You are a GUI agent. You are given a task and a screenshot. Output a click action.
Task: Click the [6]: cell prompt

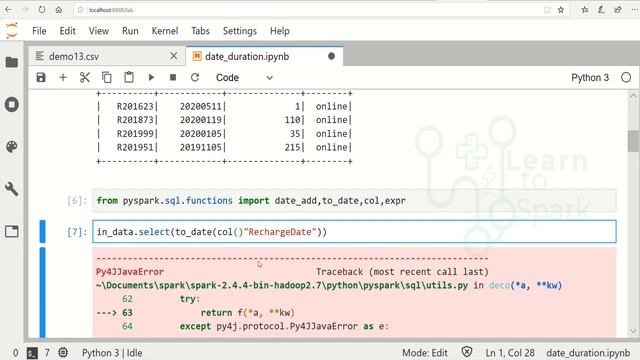tap(77, 200)
